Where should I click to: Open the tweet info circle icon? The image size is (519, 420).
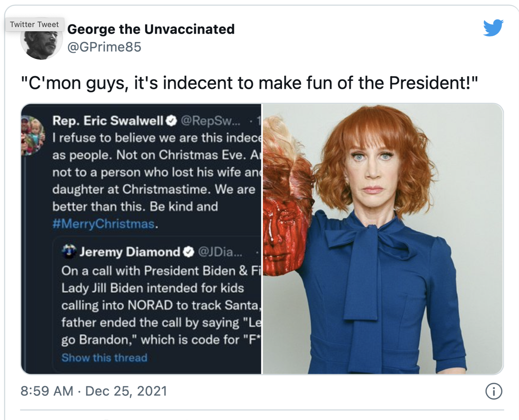pos(494,391)
